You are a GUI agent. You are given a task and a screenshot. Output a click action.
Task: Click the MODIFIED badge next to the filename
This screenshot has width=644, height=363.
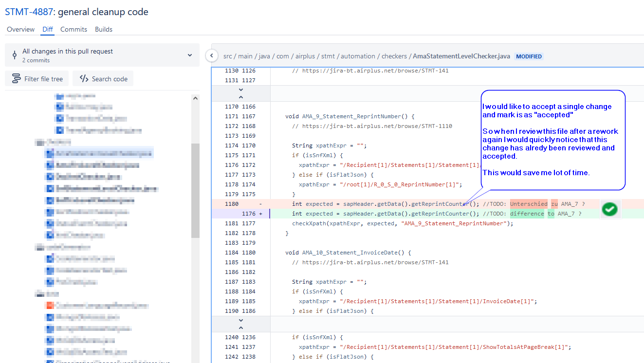529,56
